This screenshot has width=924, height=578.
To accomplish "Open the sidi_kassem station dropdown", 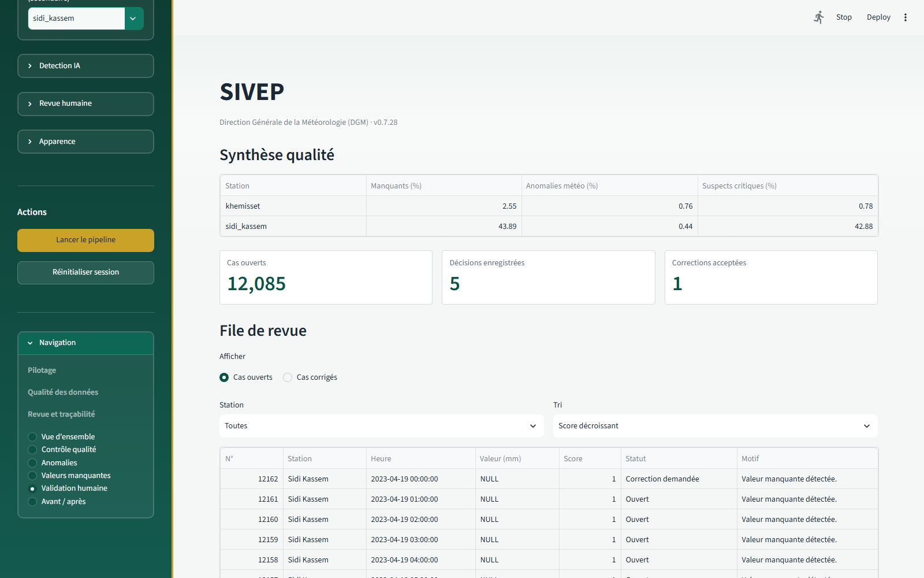I will [85, 18].
